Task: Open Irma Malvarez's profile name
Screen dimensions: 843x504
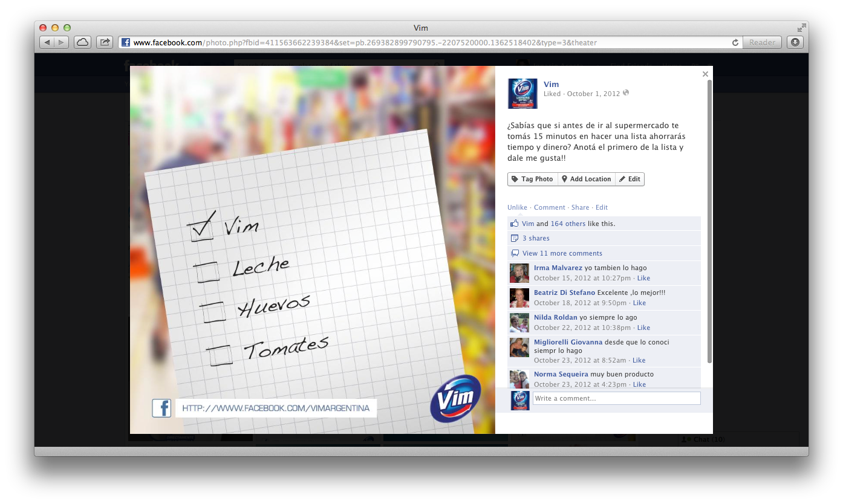Action: [558, 268]
